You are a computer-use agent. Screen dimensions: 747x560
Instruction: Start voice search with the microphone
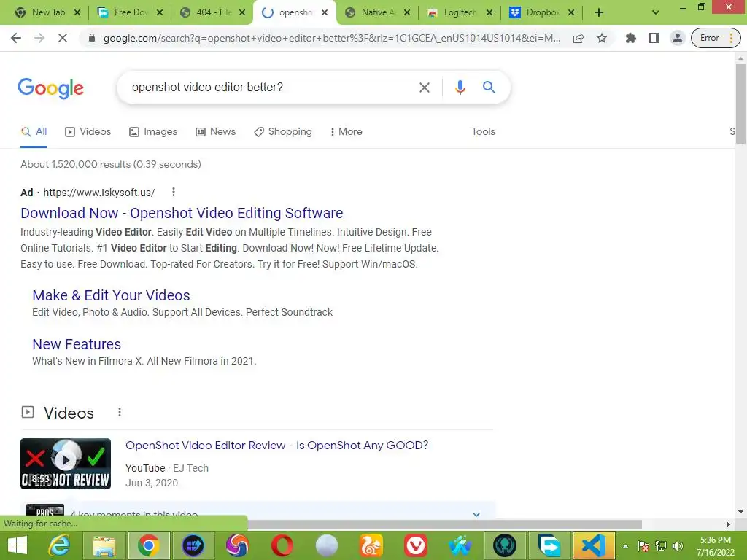click(460, 87)
